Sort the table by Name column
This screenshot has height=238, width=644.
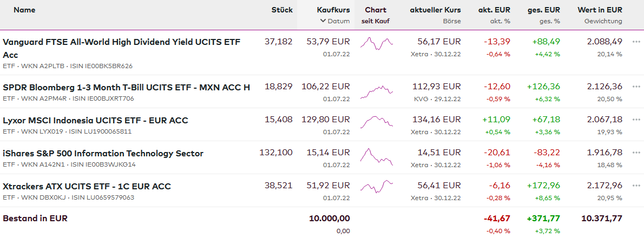coord(24,10)
